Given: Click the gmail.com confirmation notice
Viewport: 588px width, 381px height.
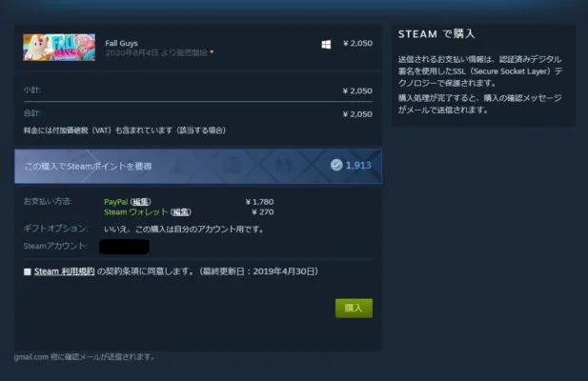Looking at the screenshot, I should click(x=84, y=356).
